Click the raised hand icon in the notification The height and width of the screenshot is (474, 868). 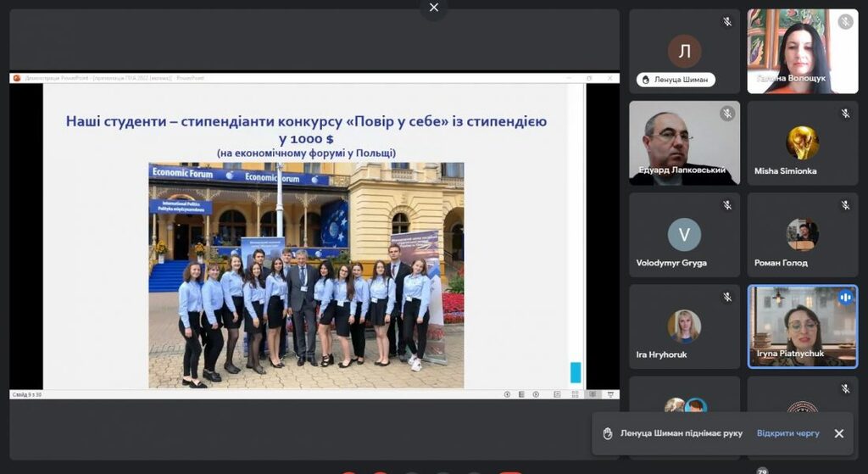click(607, 433)
